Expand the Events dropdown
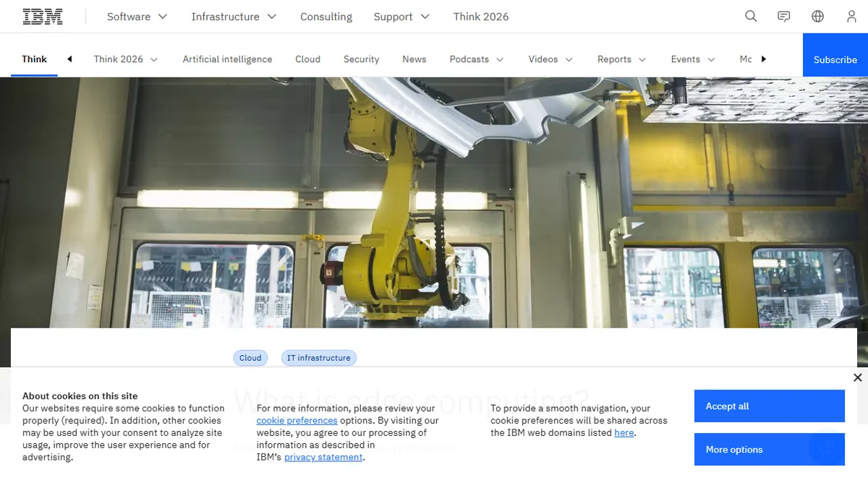The width and height of the screenshot is (868, 488). point(692,59)
